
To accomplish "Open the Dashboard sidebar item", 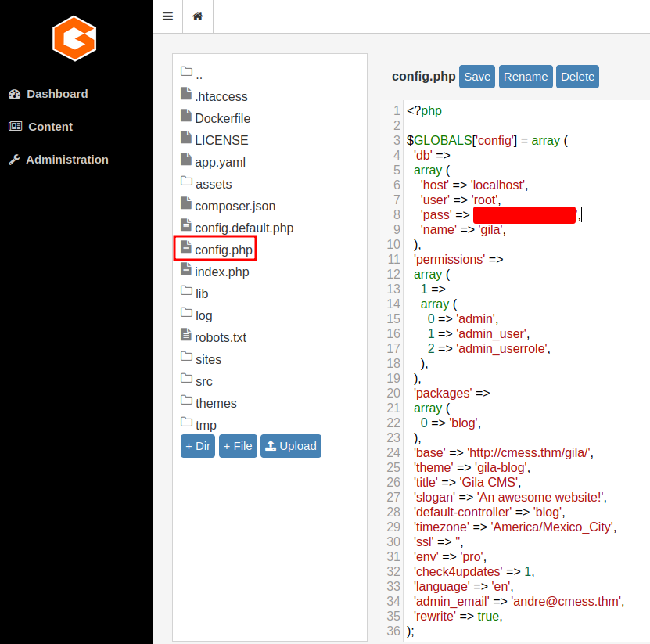I will point(48,94).
